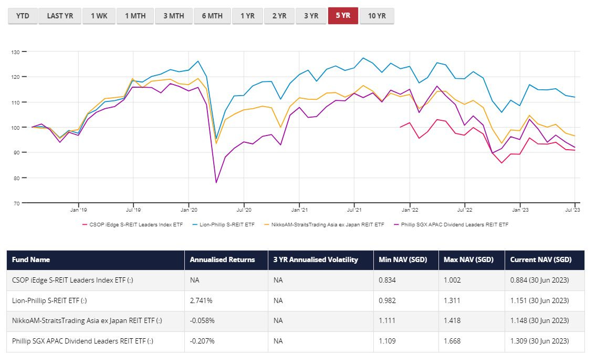This screenshot has width=596, height=364.
Task: Click the Jan '19 x-axis label
Action: tap(78, 210)
